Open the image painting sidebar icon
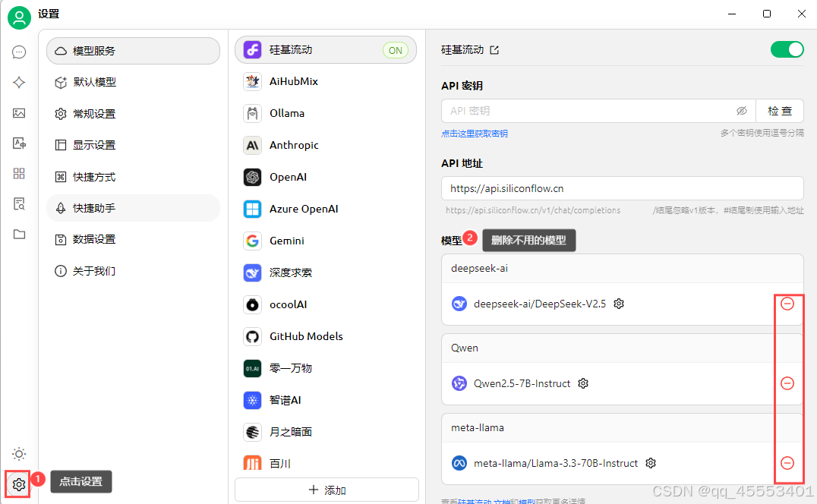Viewport: 817px width, 504px height. (x=19, y=113)
